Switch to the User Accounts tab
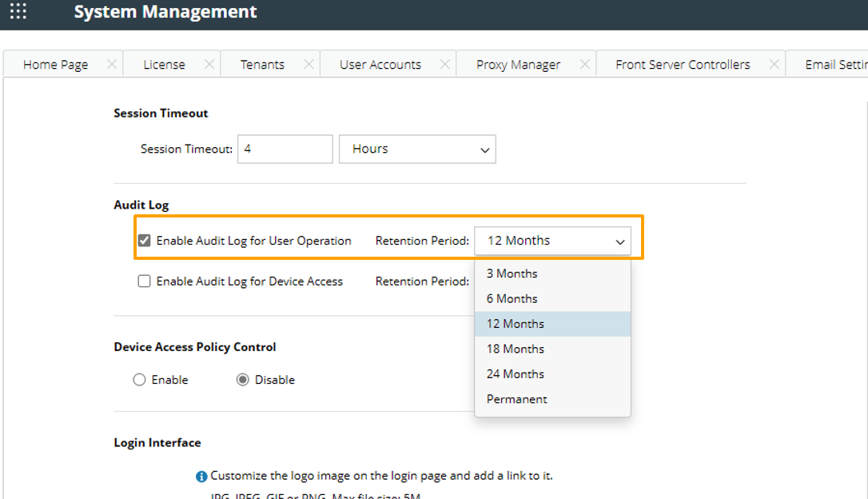 (380, 65)
